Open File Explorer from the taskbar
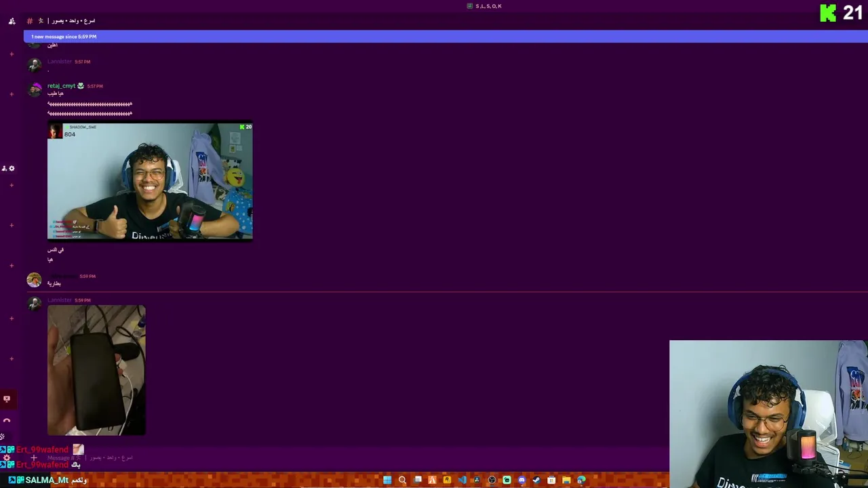 pos(566,480)
